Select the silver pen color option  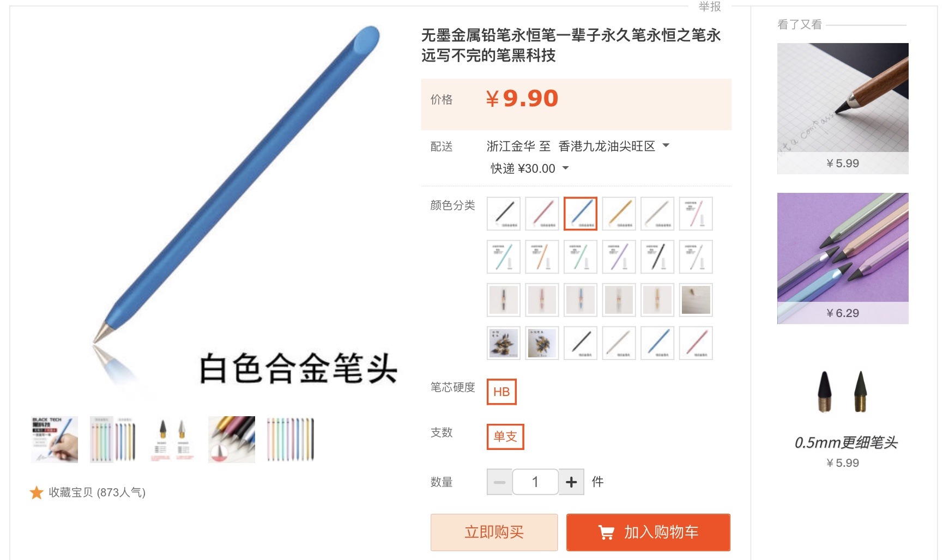657,214
